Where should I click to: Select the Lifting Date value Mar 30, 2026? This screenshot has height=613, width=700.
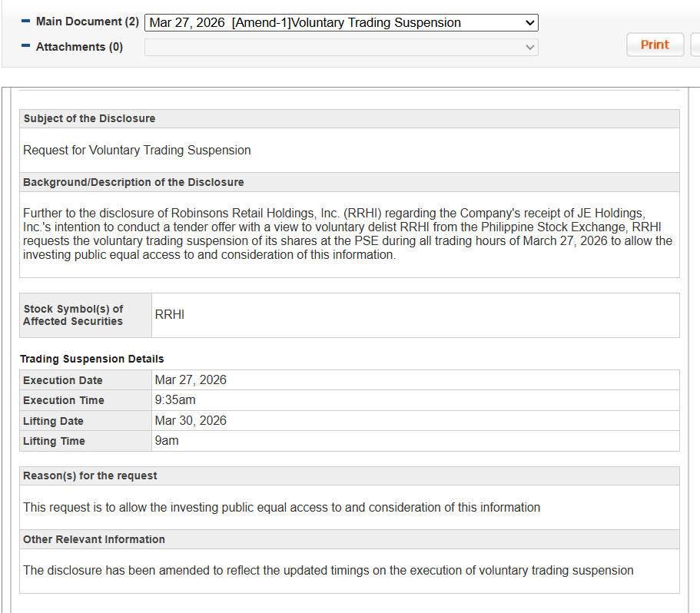pos(191,421)
